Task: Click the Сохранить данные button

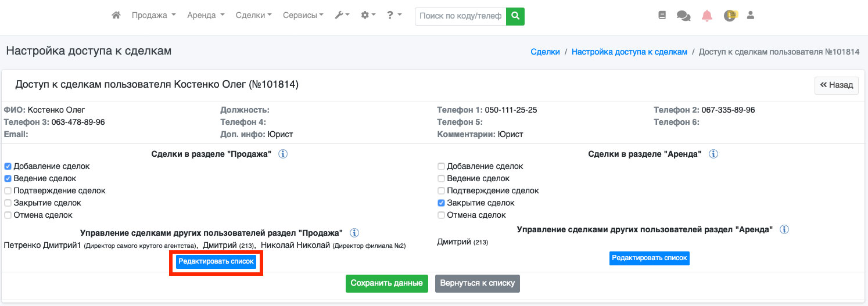Action: coord(386,283)
